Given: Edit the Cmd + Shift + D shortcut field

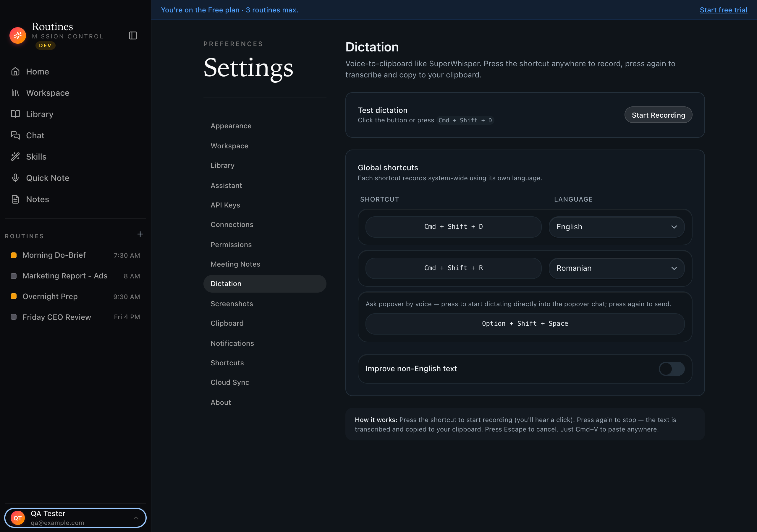Looking at the screenshot, I should [x=453, y=227].
